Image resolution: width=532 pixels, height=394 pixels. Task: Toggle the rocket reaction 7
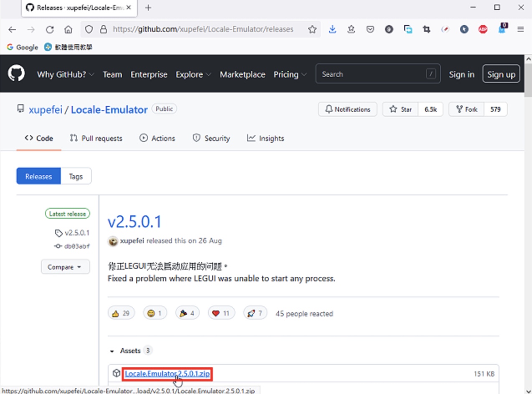pos(255,313)
